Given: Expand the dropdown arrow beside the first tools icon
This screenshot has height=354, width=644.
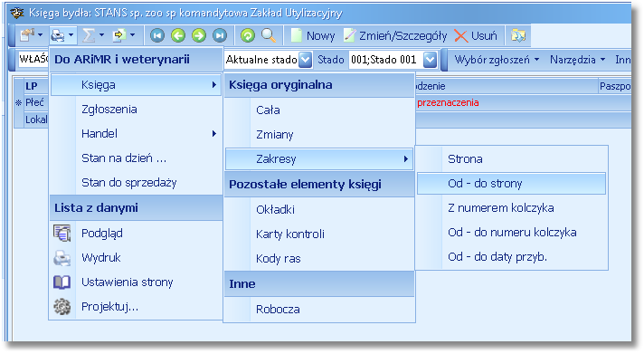Looking at the screenshot, I should (40, 35).
